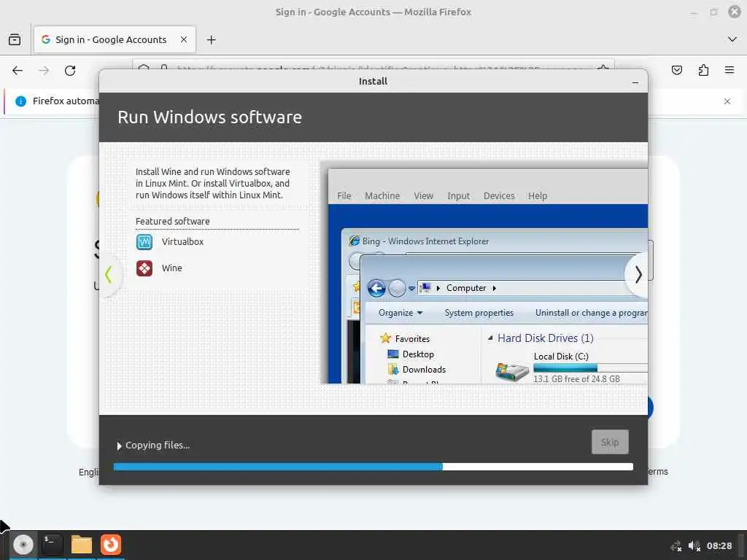Open the Firefox list all tabs dropdown
Viewport: 747px width, 560px height.
pyautogui.click(x=732, y=39)
